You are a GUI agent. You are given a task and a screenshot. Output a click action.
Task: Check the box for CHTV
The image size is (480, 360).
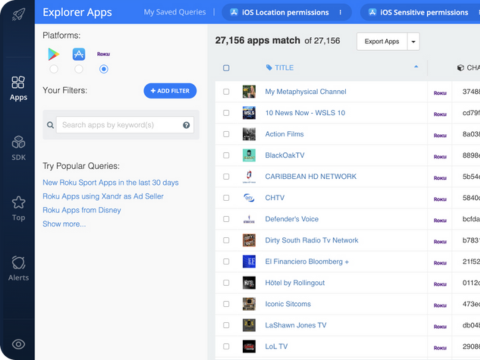coord(226,198)
